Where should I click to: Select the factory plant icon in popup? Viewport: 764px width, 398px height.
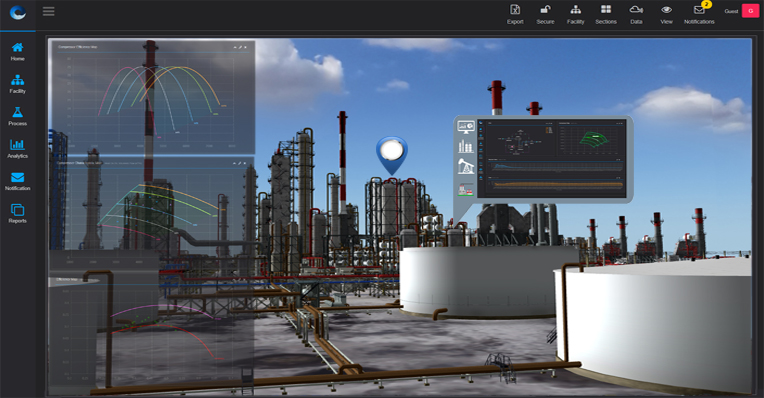click(x=466, y=190)
